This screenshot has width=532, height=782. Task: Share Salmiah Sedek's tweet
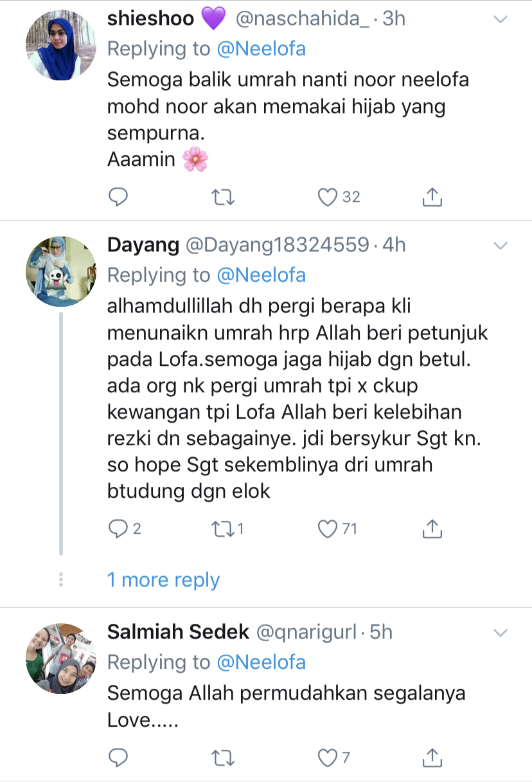point(432,758)
